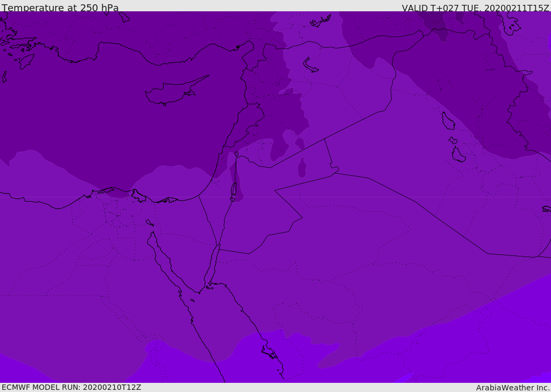Click the island of Cyprus on map
551x392 pixels.
[x=176, y=91]
